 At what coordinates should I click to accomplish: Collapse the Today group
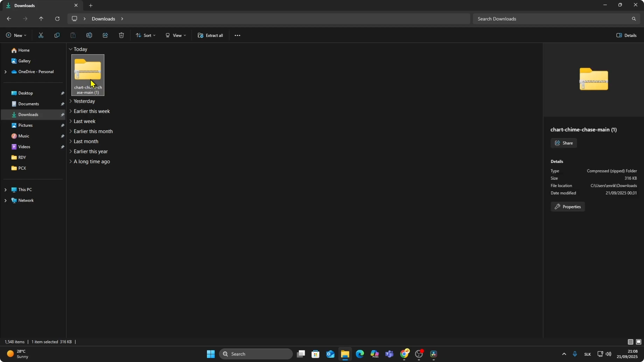(x=71, y=49)
